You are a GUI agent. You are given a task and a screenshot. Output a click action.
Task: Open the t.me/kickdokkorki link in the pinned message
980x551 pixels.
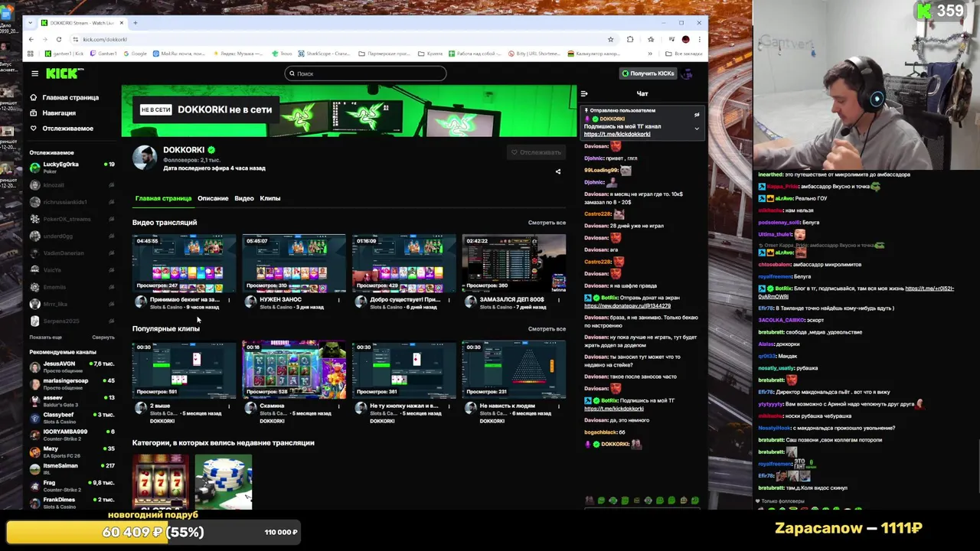[617, 134]
